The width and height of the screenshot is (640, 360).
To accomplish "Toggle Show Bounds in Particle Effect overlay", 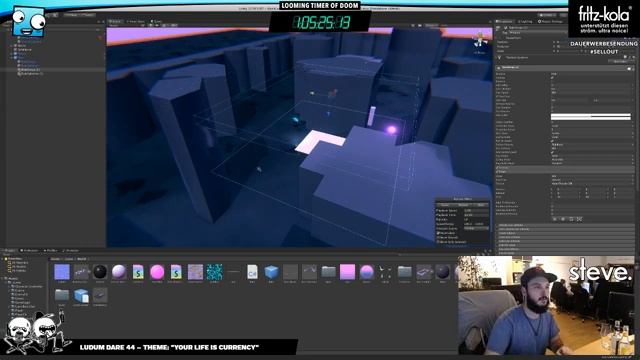I will (x=438, y=238).
